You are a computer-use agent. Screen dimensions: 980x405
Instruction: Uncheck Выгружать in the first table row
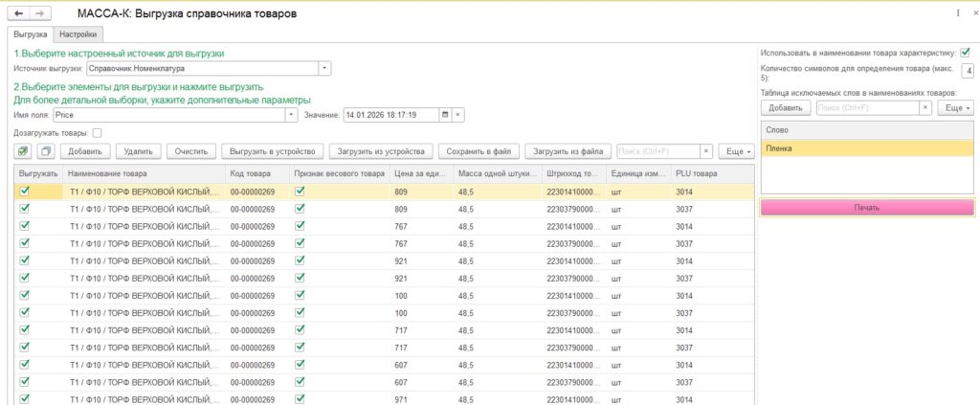point(25,191)
